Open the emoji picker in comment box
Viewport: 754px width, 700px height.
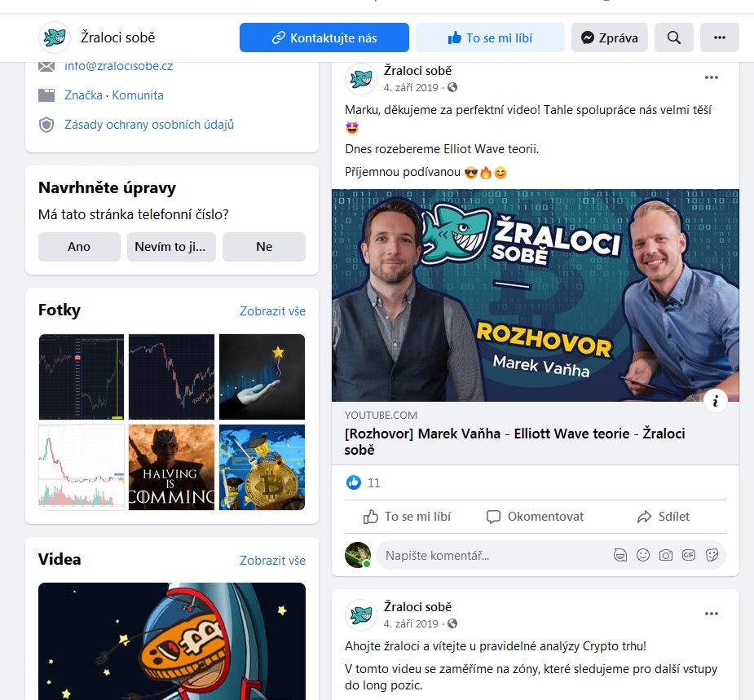click(x=643, y=555)
